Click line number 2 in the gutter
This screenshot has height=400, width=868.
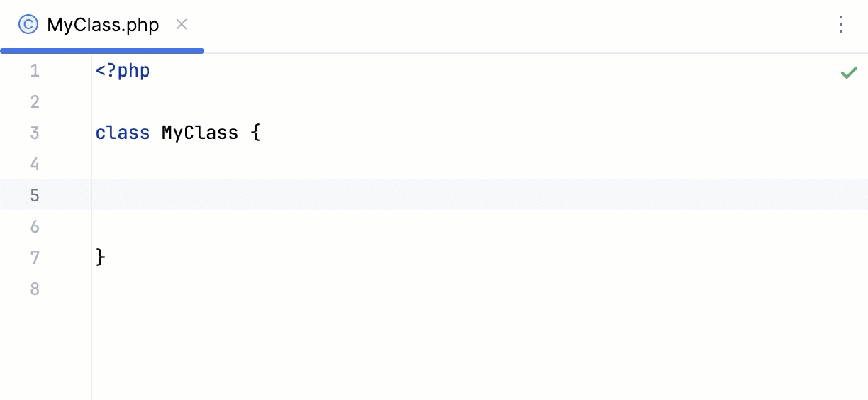tap(35, 102)
